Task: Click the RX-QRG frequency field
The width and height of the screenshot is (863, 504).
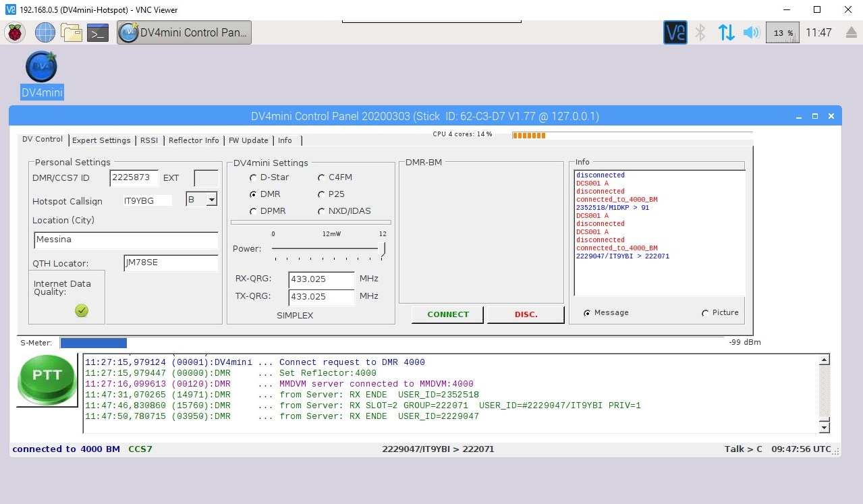Action: click(321, 279)
